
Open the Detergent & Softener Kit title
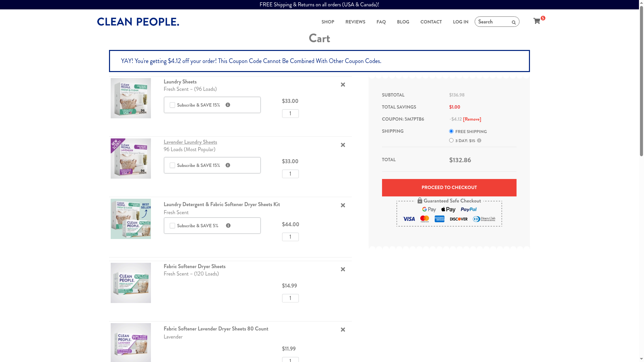pyautogui.click(x=222, y=204)
